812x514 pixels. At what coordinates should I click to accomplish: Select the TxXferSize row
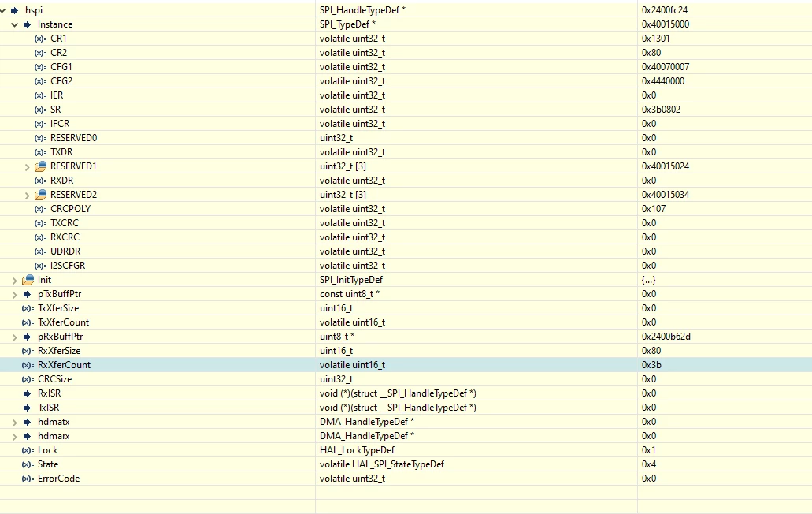[x=406, y=308]
